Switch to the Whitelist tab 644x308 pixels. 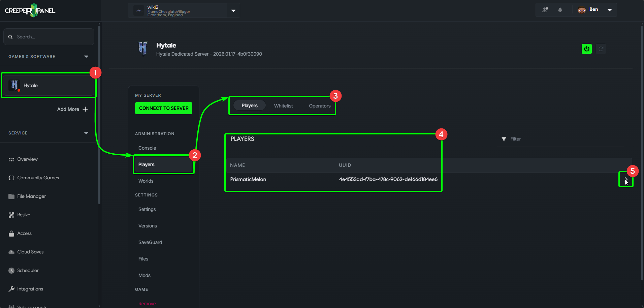pyautogui.click(x=283, y=105)
